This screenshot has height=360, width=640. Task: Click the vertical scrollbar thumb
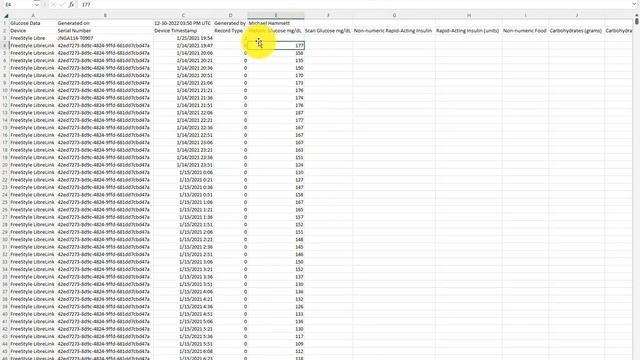tap(637, 20)
